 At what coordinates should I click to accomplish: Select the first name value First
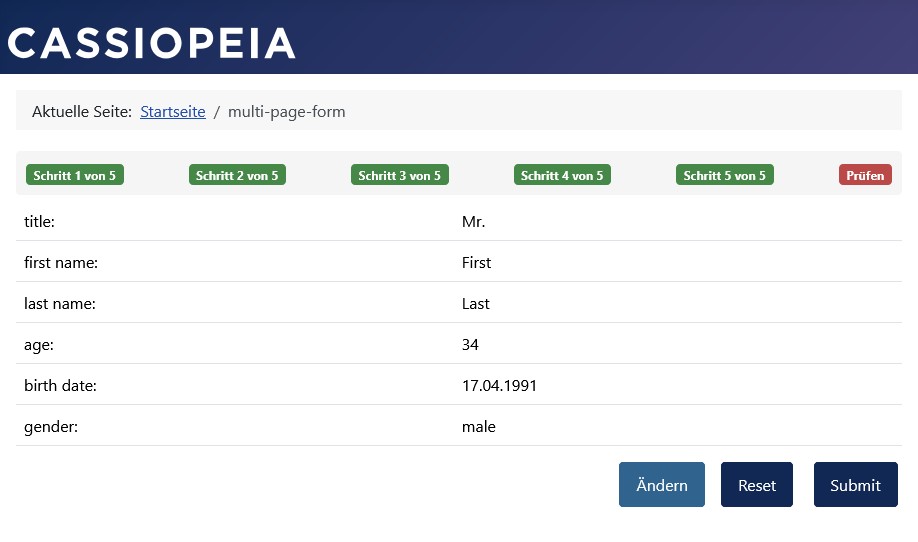point(476,263)
